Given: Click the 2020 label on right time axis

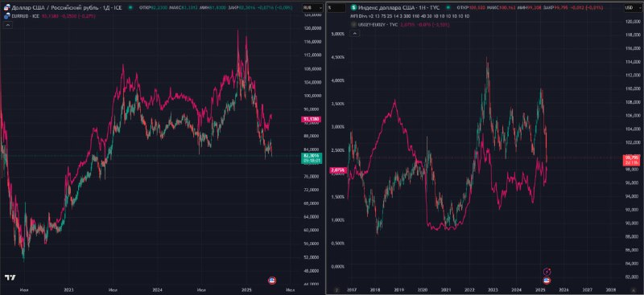Looking at the screenshot, I should 422,289.
